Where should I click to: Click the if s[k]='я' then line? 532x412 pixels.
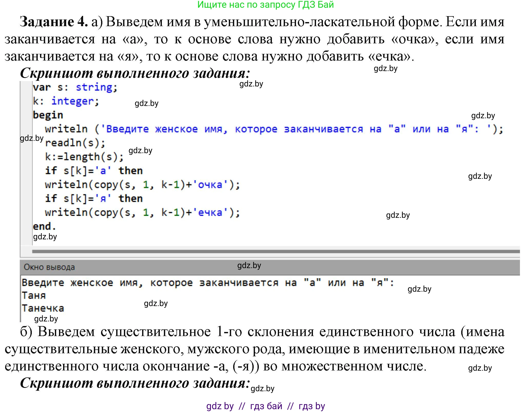tap(94, 199)
